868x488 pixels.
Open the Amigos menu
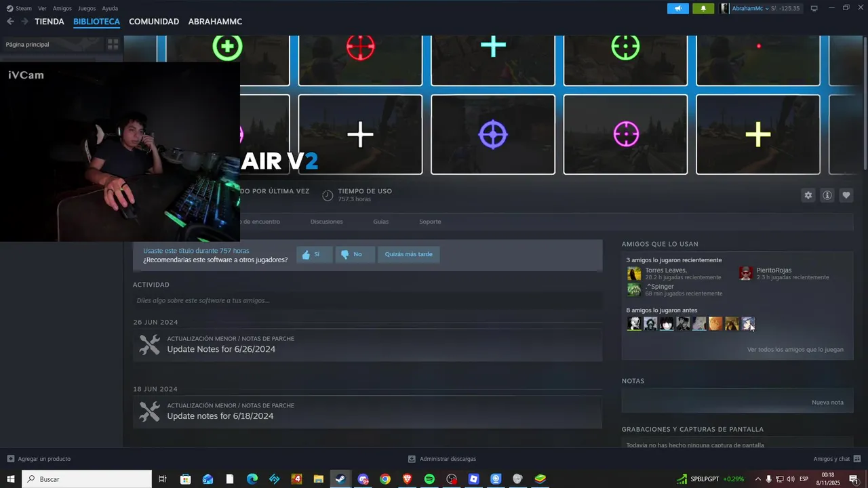[62, 8]
